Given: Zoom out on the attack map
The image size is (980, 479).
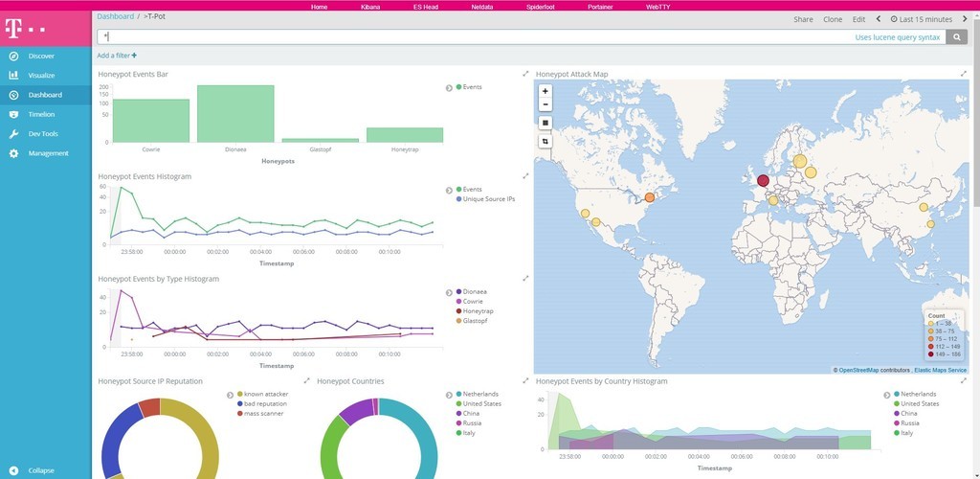Looking at the screenshot, I should click(x=545, y=104).
